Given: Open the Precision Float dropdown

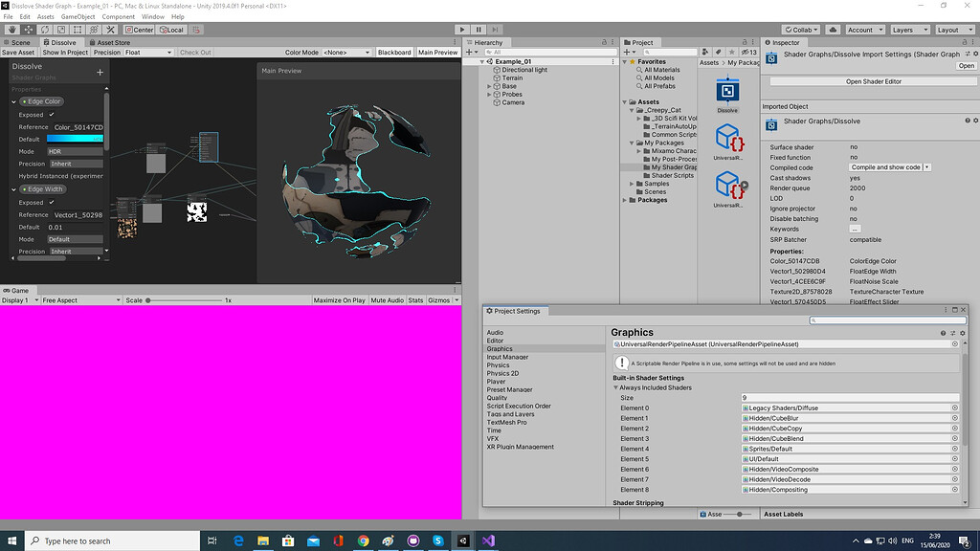Looking at the screenshot, I should pos(148,53).
